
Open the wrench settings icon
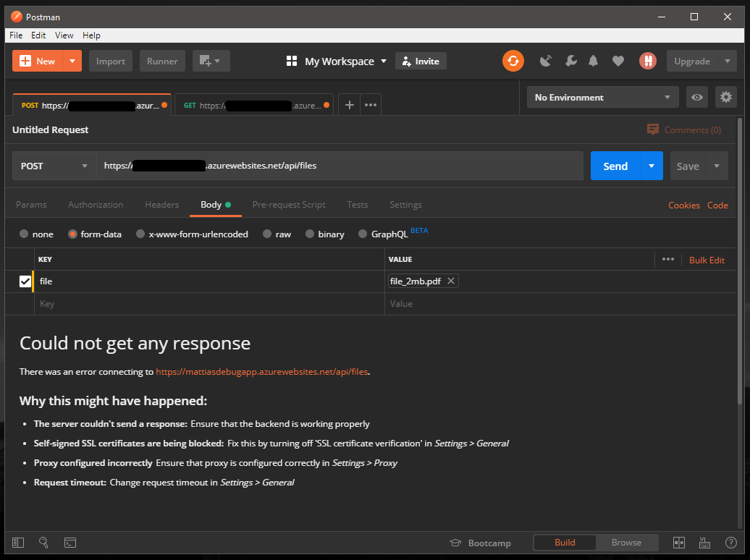tap(570, 61)
